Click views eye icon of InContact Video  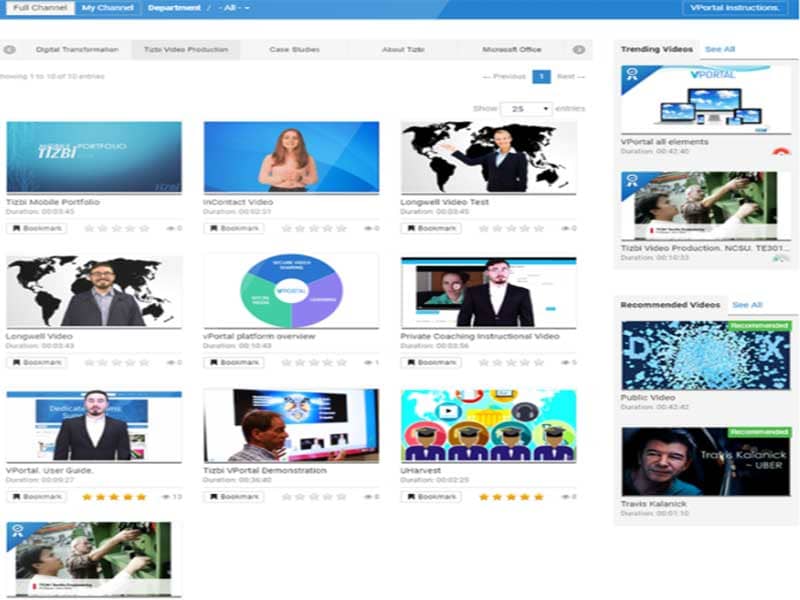(x=368, y=228)
